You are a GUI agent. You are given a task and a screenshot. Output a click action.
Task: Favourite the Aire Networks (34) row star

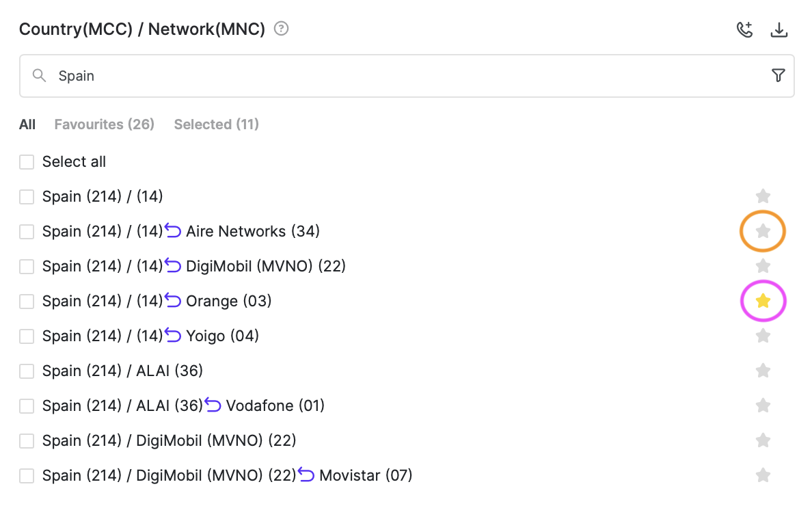(x=763, y=232)
